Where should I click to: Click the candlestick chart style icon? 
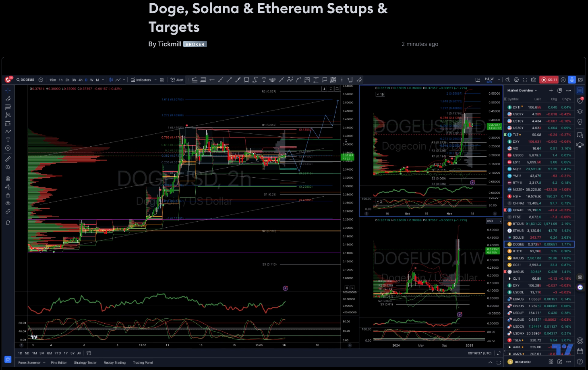coord(111,80)
